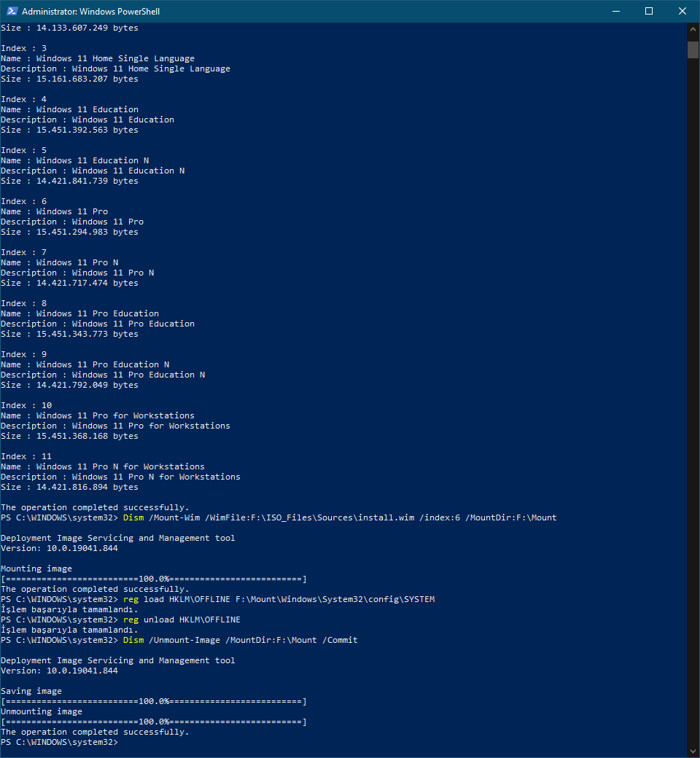Click 'Description : Windows 11 Pro Education N'
The image size is (700, 758).
pos(103,375)
